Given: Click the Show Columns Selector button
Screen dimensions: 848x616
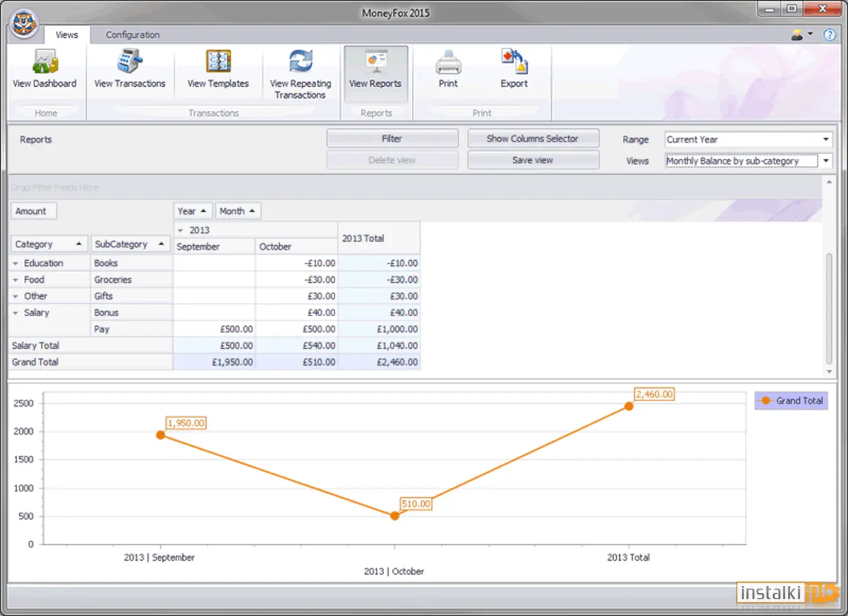Looking at the screenshot, I should point(533,139).
